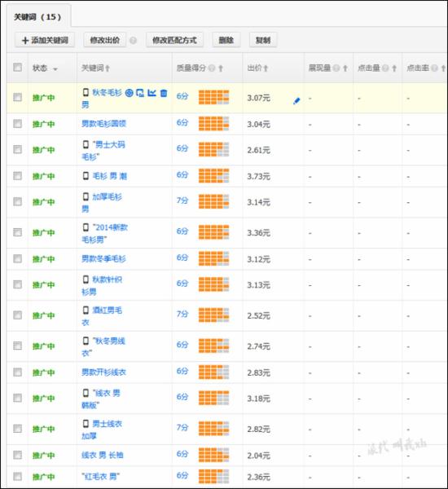Click the target icon beside 秋冬毛衫男
Image resolution: width=448 pixels, height=489 pixels.
(x=129, y=93)
